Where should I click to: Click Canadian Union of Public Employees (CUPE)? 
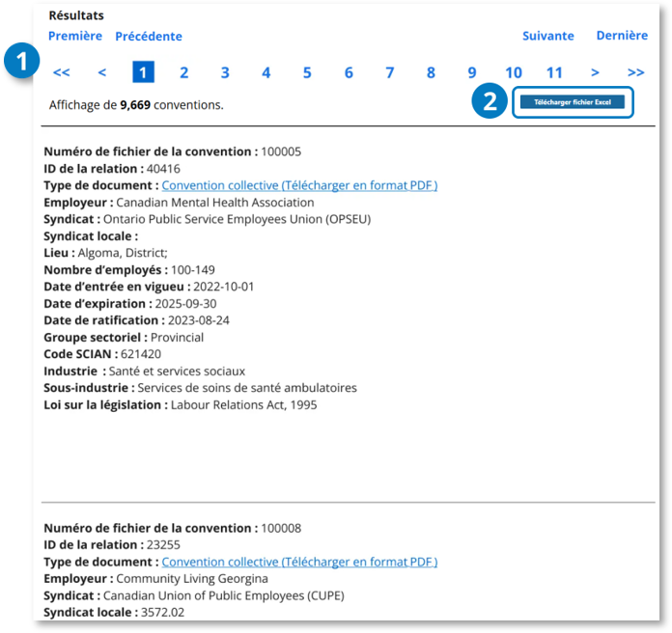pyautogui.click(x=224, y=595)
